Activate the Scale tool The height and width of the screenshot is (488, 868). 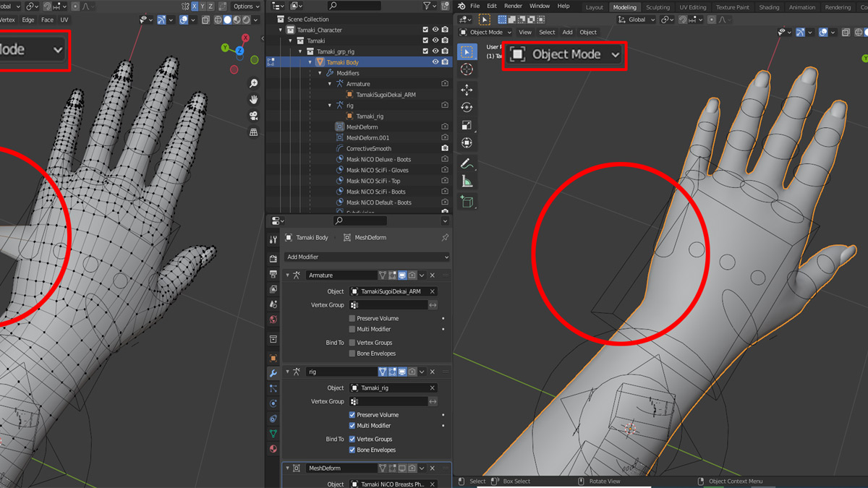[467, 125]
